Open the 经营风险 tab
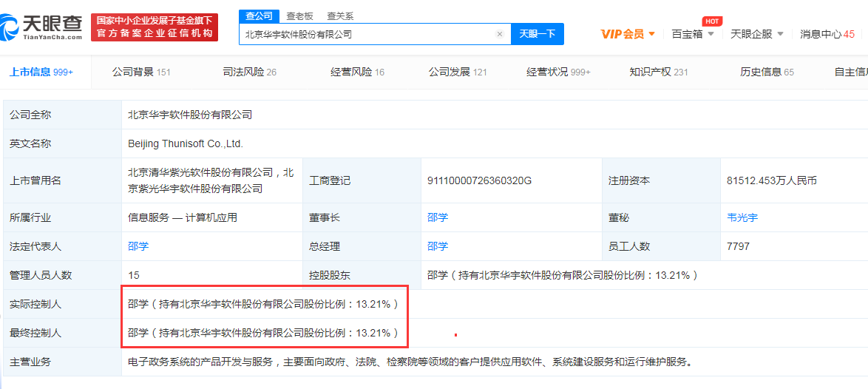The image size is (868, 389). (x=357, y=72)
